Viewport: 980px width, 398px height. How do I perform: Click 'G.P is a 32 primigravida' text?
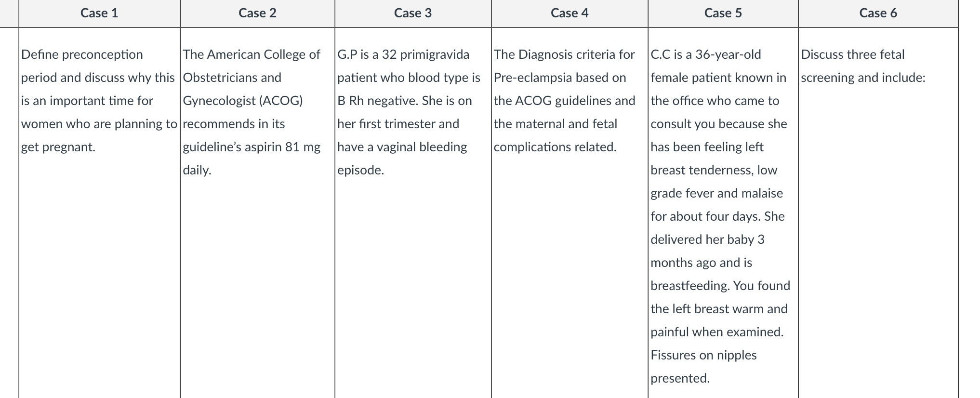[403, 54]
